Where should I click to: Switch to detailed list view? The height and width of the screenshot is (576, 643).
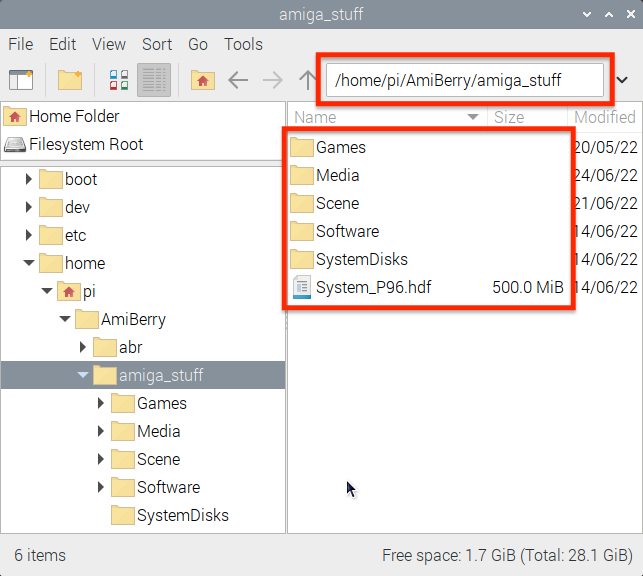[x=154, y=80]
